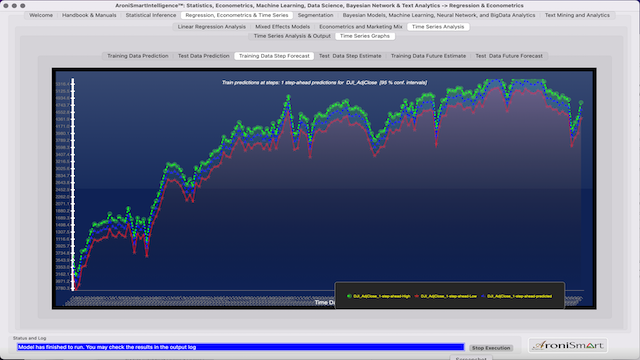Viewport: 640px width, 360px height.
Task: Click the AroniSmart logo
Action: click(x=568, y=345)
